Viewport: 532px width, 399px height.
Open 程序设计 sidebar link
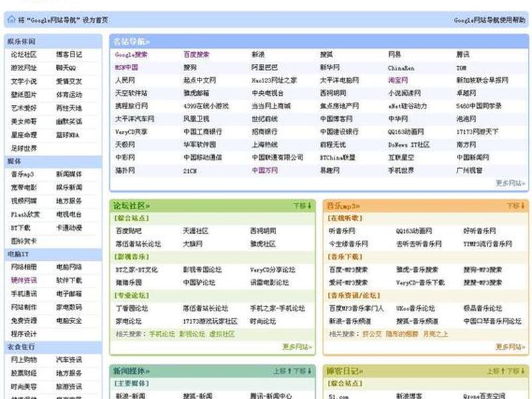(x=24, y=334)
